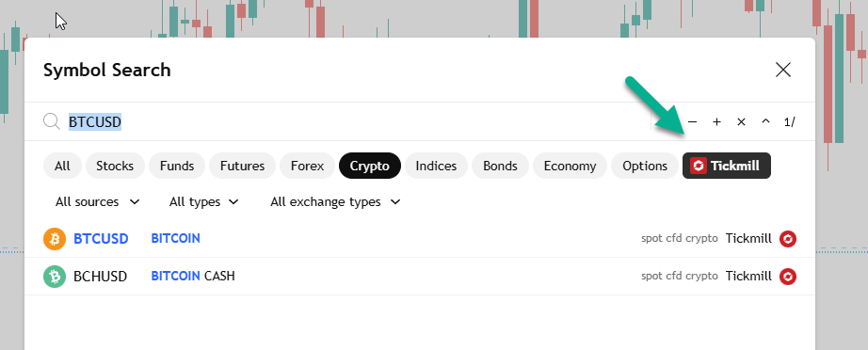868x350 pixels.
Task: Click the plus icon in search bar
Action: click(716, 121)
